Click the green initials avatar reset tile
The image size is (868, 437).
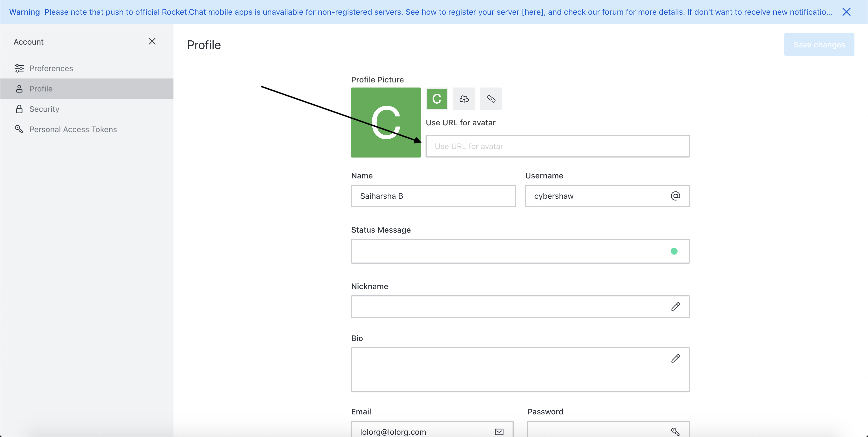point(437,99)
